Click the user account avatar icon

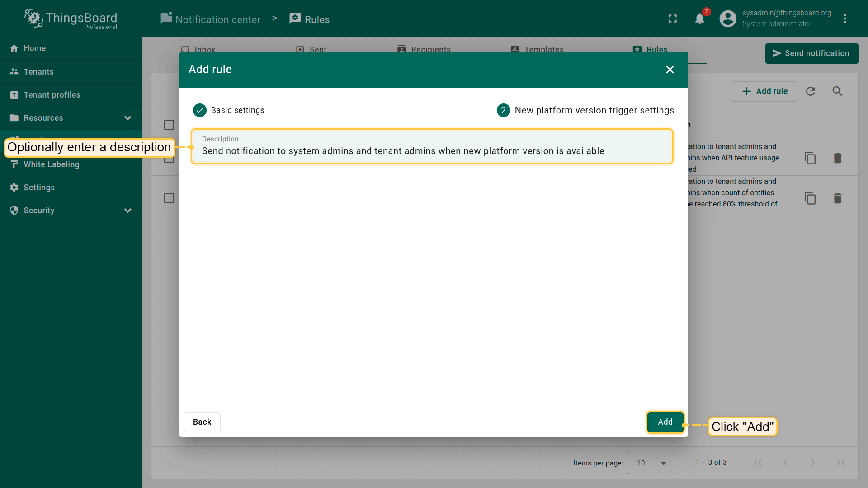(728, 19)
